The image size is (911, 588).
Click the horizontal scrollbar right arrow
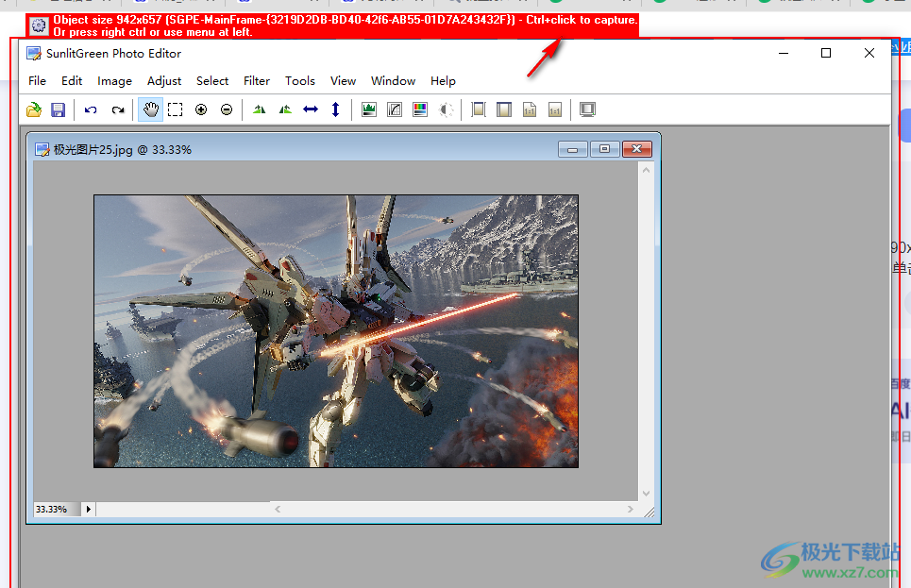click(631, 509)
